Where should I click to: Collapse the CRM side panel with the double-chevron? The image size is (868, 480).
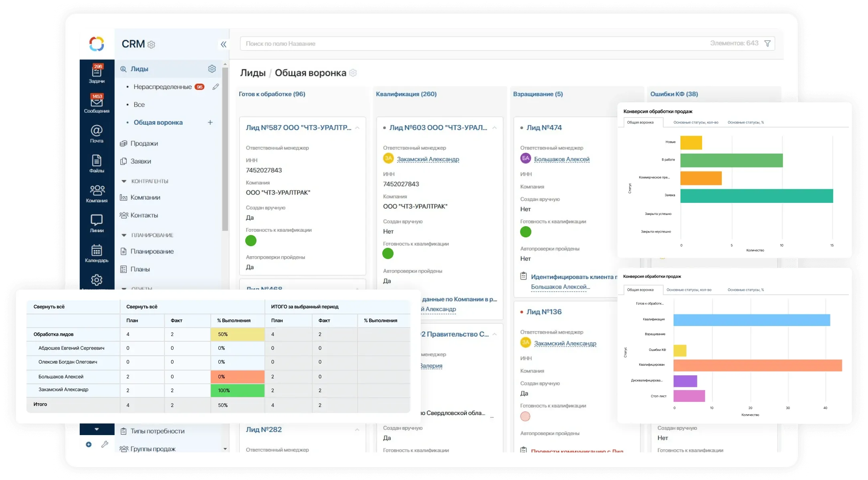(223, 45)
